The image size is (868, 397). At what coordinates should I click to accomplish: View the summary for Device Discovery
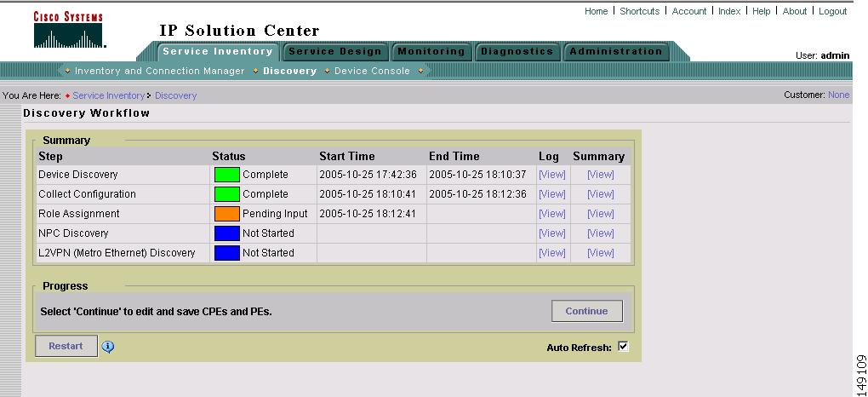[601, 175]
